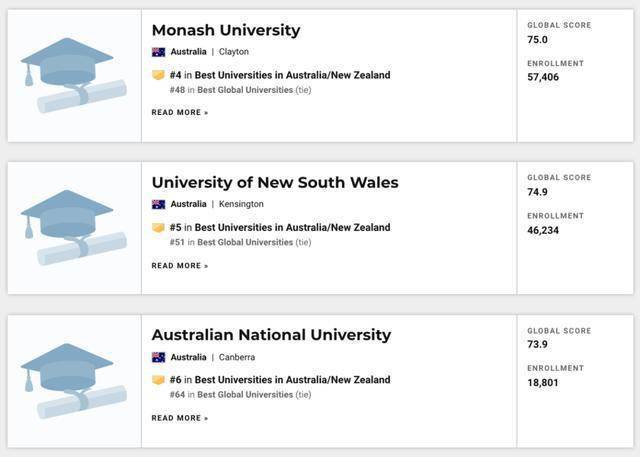Open Australian National University title link
Image resolution: width=640 pixels, height=457 pixels.
coord(271,335)
